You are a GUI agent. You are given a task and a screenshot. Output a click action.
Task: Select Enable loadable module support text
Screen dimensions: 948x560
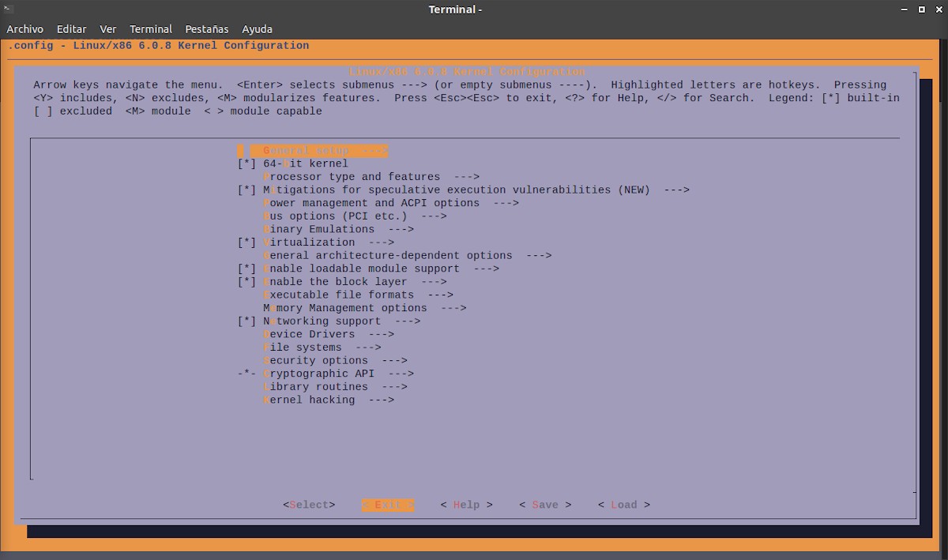pyautogui.click(x=362, y=269)
